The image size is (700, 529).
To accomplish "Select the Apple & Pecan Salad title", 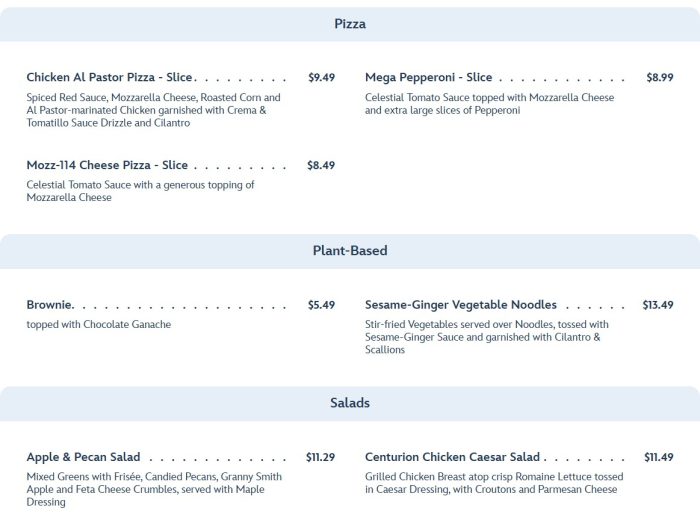I will tap(83, 457).
